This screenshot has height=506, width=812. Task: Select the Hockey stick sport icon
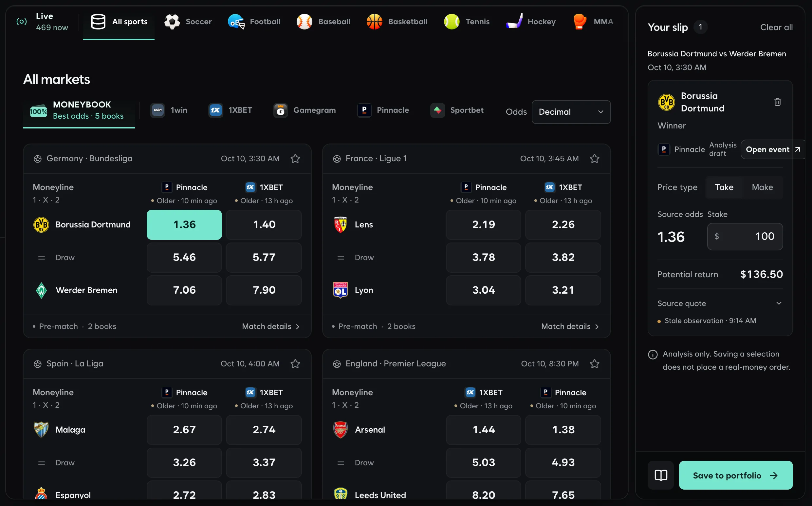[x=514, y=21]
